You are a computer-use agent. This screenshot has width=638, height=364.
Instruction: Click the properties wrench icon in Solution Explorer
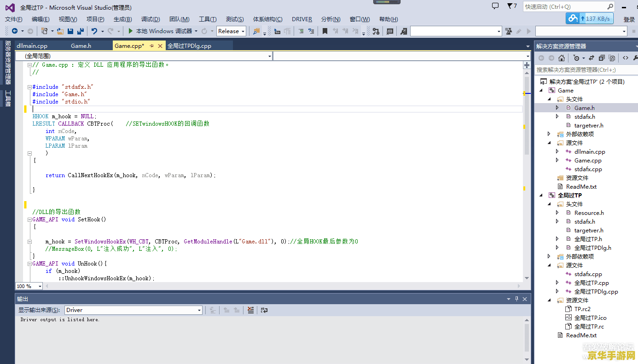635,58
